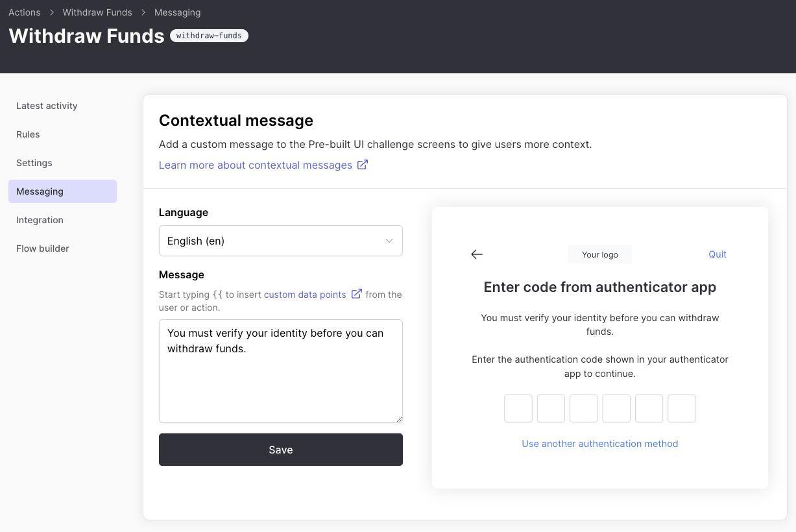Select the Messaging sidebar item
This screenshot has height=532, width=796.
pyautogui.click(x=62, y=191)
